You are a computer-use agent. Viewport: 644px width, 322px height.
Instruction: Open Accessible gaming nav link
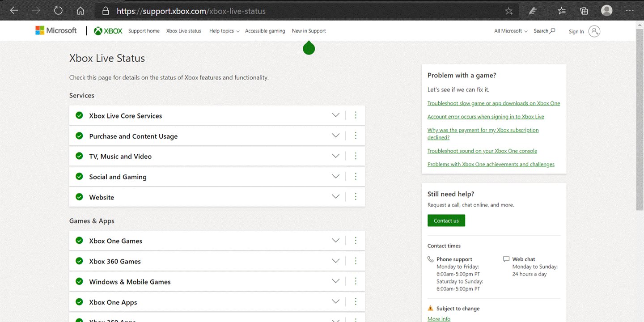pos(265,31)
